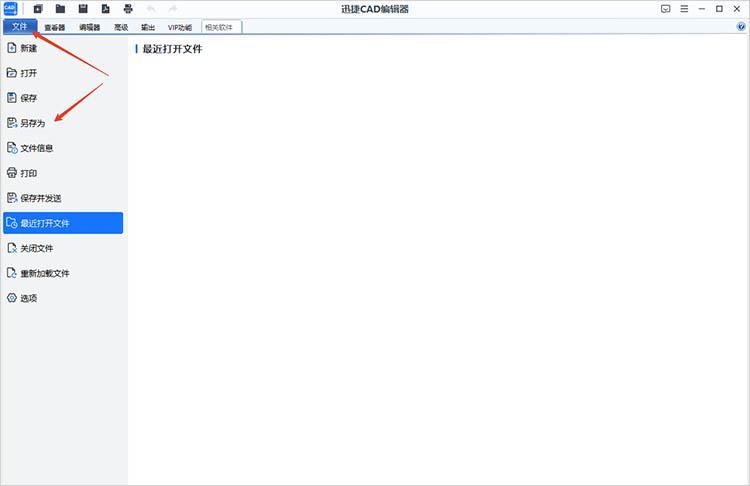Open 选项 settings in the file menu
Screen dimensions: 750x486
click(63, 298)
